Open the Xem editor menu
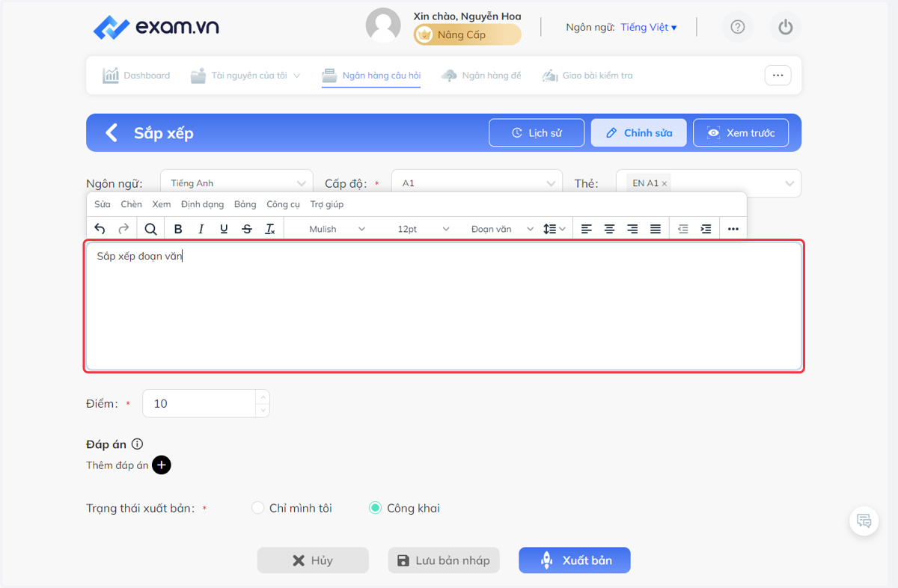The width and height of the screenshot is (898, 588). coord(161,204)
